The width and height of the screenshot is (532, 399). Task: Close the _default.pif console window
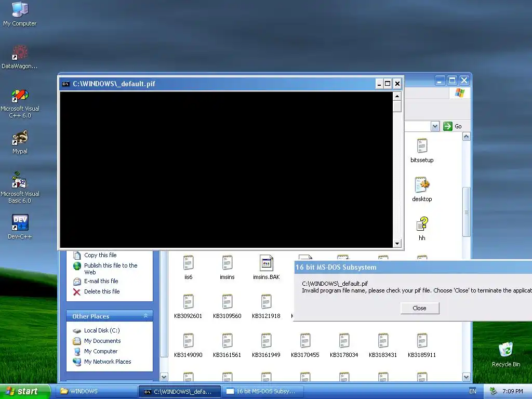point(397,84)
